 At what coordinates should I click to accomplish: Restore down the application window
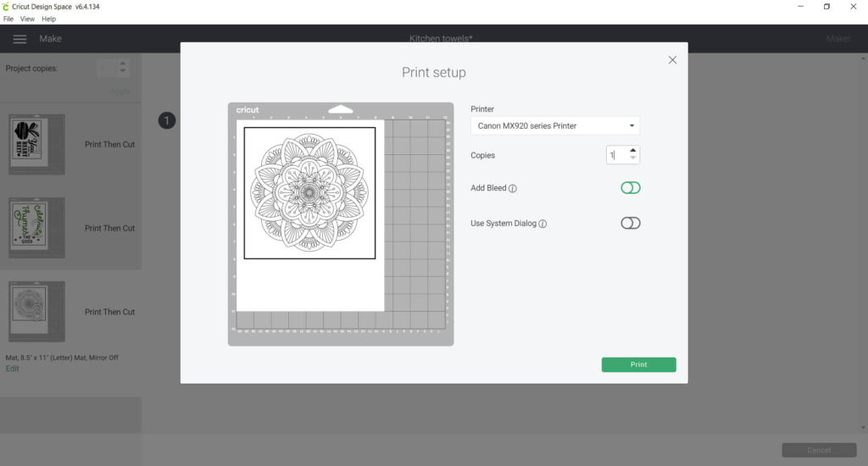click(826, 7)
